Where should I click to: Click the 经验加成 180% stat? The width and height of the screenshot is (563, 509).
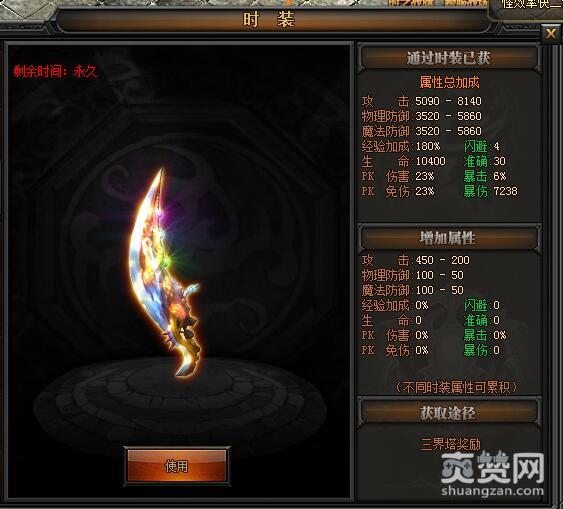coord(401,146)
